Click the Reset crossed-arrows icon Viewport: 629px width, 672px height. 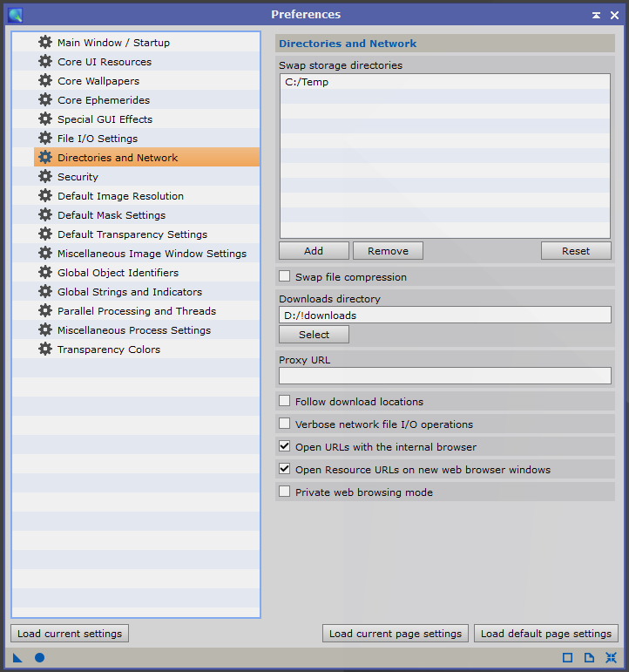tap(611, 657)
